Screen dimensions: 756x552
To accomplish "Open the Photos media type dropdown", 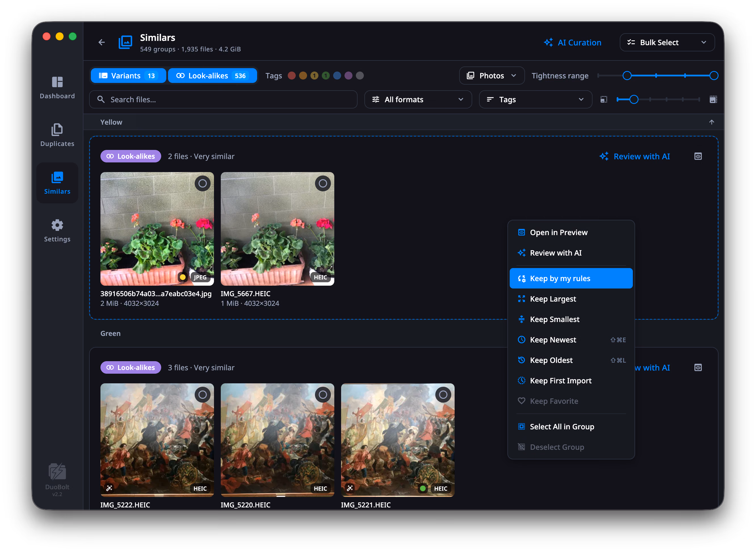I will (492, 76).
